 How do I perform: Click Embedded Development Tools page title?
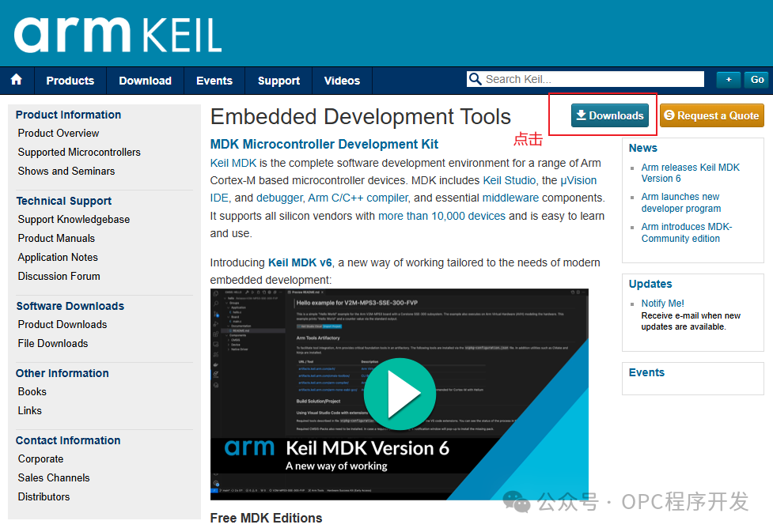tap(360, 117)
